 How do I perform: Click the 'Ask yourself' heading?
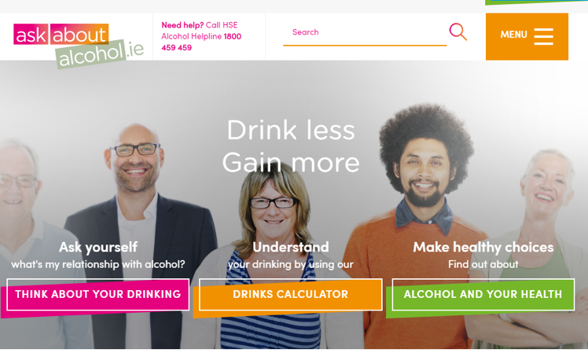click(x=98, y=247)
